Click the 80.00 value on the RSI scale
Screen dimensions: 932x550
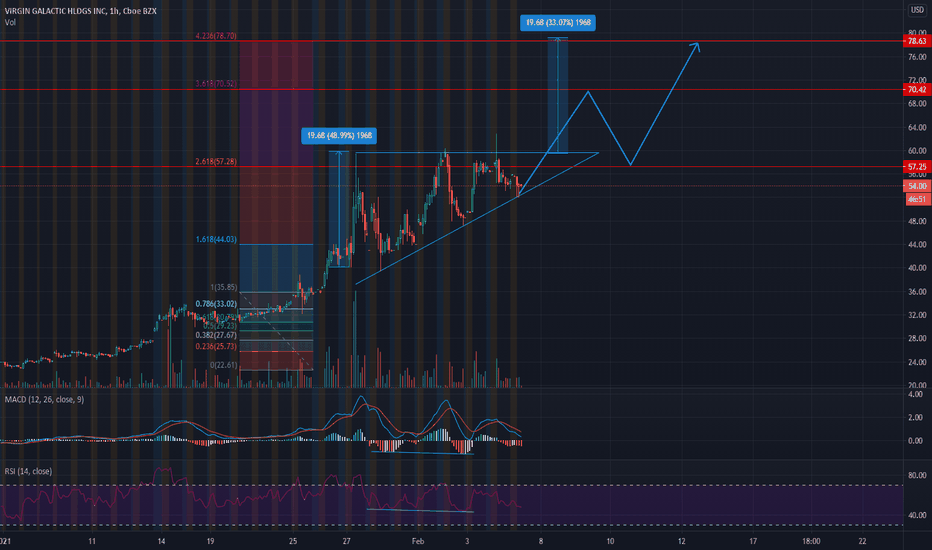[x=917, y=476]
